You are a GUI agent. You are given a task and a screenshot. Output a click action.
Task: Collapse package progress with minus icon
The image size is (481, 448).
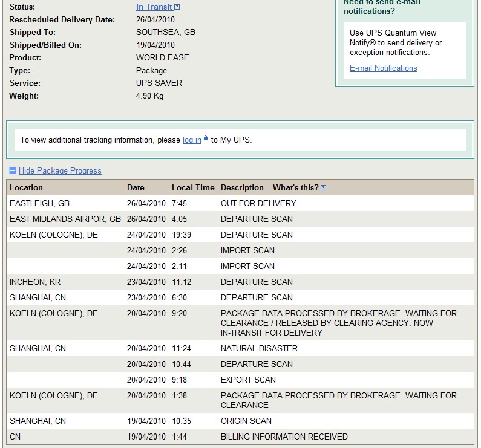[x=13, y=171]
